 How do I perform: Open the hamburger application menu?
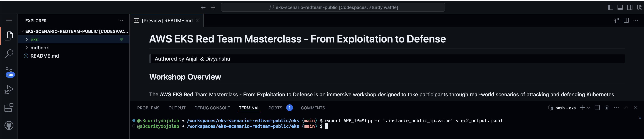9,21
